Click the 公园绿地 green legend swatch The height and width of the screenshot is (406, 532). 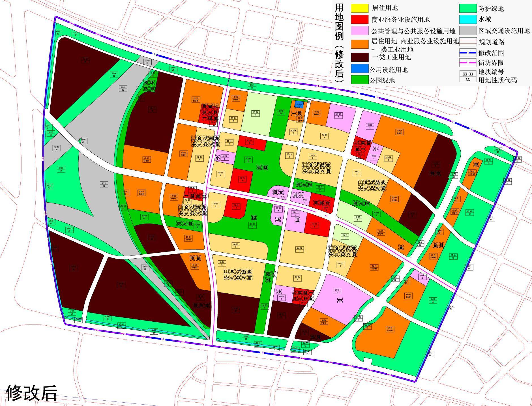tap(360, 80)
